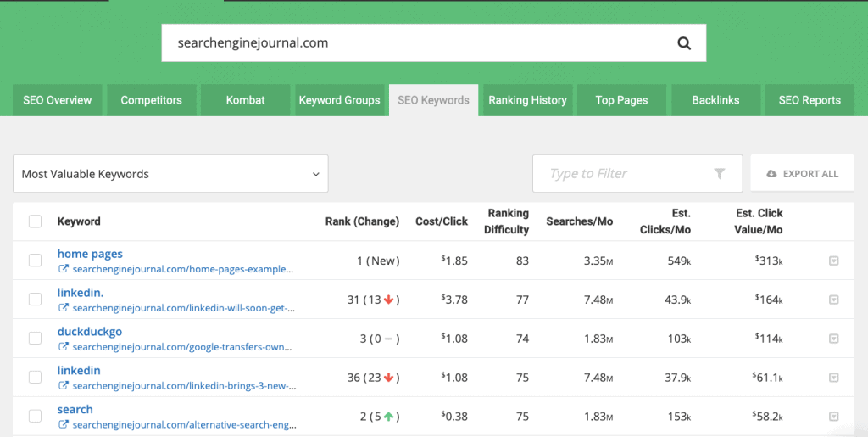The height and width of the screenshot is (437, 868).
Task: Click the $3.78 cost per click value
Action: pyautogui.click(x=454, y=300)
